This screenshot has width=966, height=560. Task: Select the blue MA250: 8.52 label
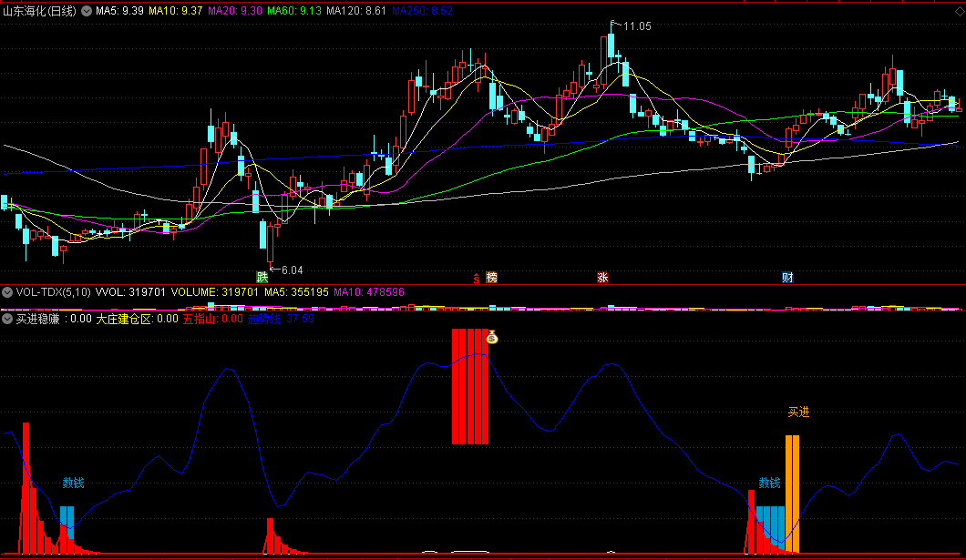click(423, 11)
